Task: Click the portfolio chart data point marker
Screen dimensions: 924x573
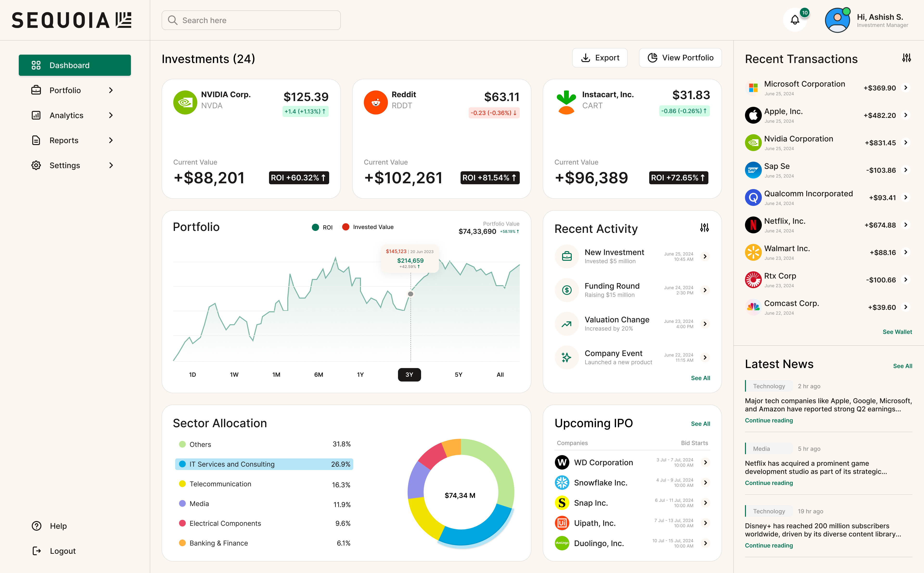Action: 411,294
